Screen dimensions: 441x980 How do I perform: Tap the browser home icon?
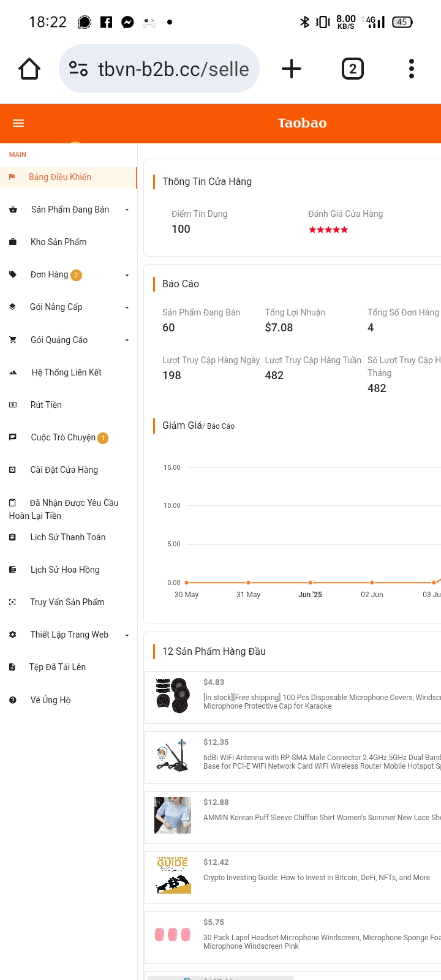[x=29, y=69]
